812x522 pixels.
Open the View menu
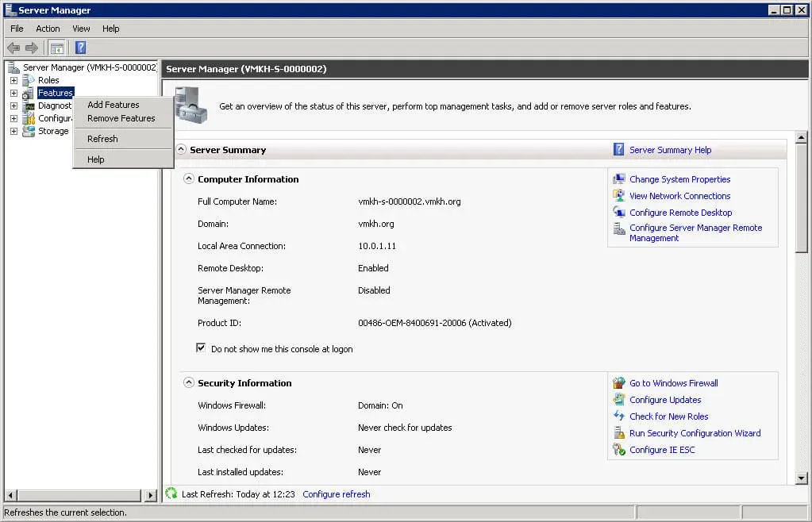[x=81, y=29]
